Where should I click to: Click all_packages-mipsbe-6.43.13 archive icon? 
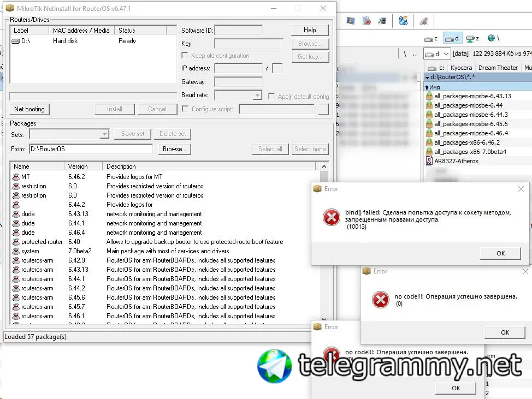[429, 96]
